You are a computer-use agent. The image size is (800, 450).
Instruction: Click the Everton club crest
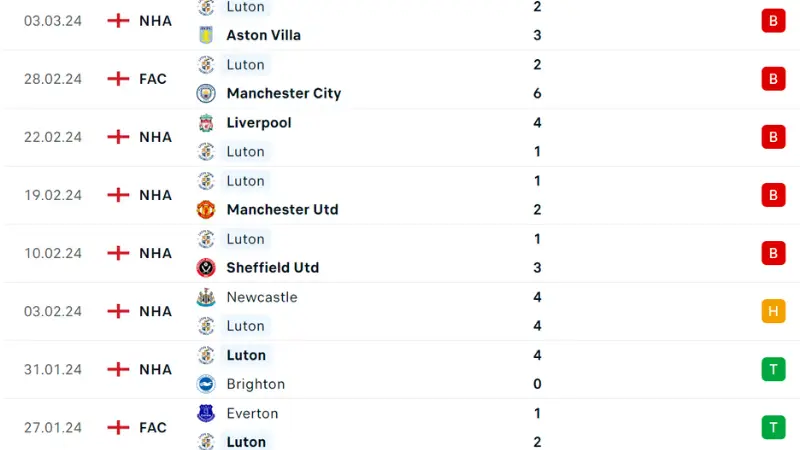[206, 413]
